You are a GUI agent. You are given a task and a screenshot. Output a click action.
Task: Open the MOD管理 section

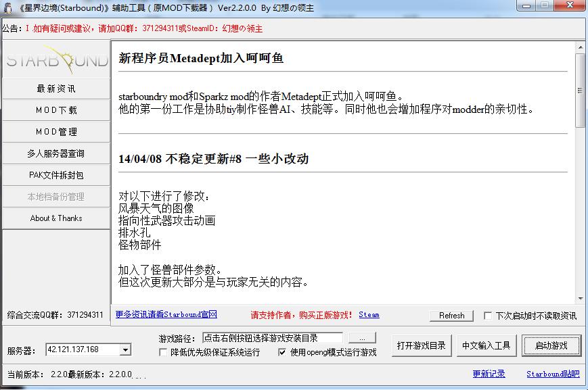[56, 132]
